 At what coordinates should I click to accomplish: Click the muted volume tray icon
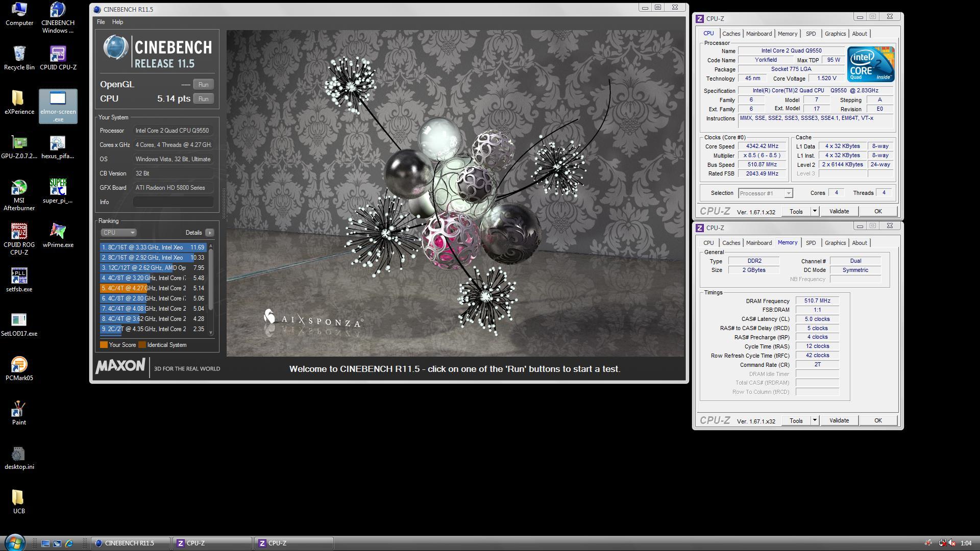(952, 543)
